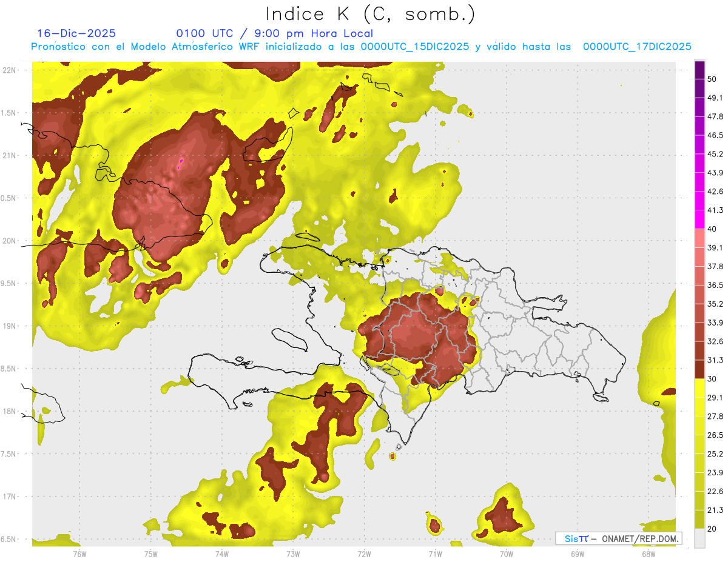This screenshot has width=728, height=562.
Task: Click '0100 UTC / 9:00 pm Hora Local'
Action: (x=275, y=33)
